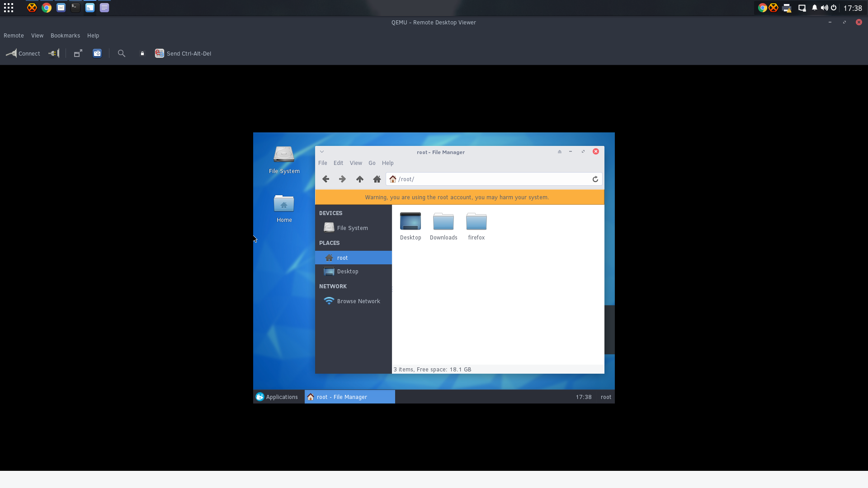Reload the current folder
Viewport: 868px width, 488px height.
pyautogui.click(x=595, y=179)
